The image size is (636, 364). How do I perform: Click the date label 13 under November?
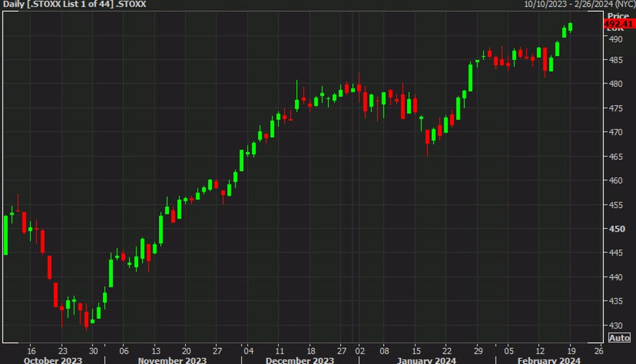156,351
